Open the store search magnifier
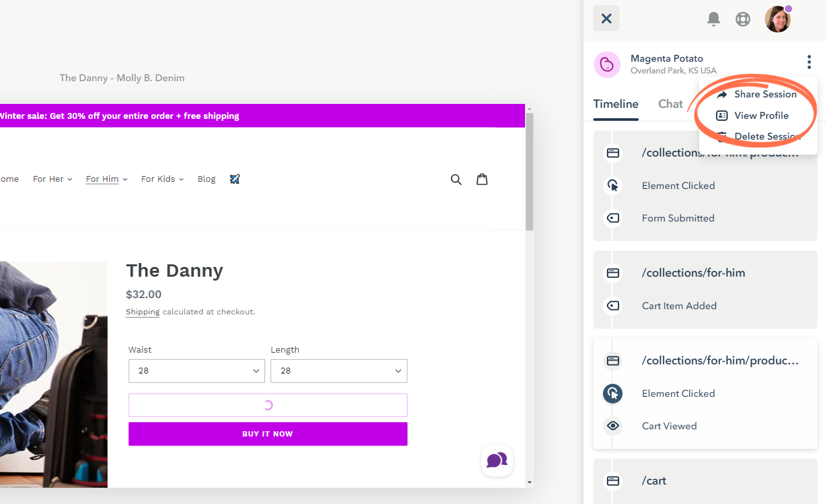The width and height of the screenshot is (833, 504). pos(456,179)
